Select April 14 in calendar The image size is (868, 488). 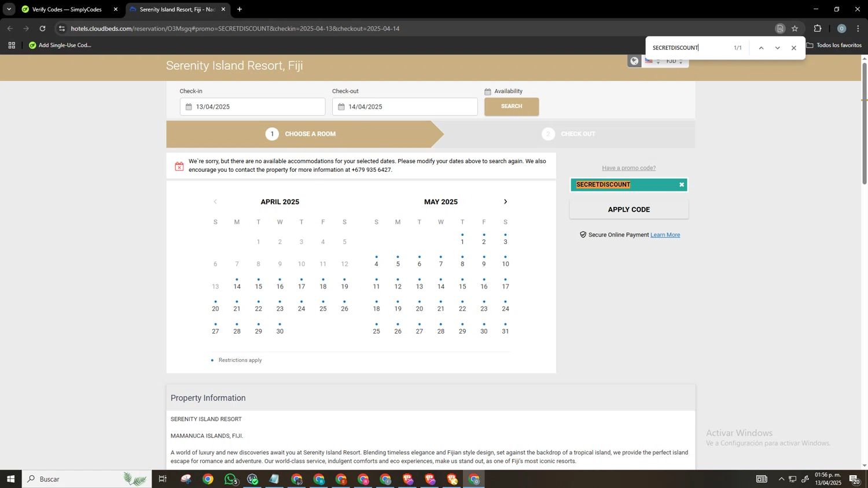click(x=237, y=286)
